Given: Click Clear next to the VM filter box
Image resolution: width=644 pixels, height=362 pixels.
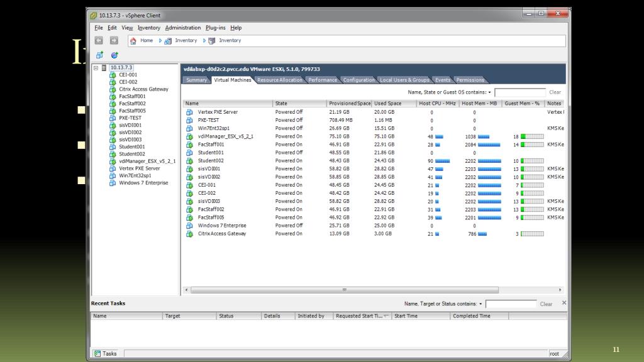Looking at the screenshot, I should [x=555, y=92].
